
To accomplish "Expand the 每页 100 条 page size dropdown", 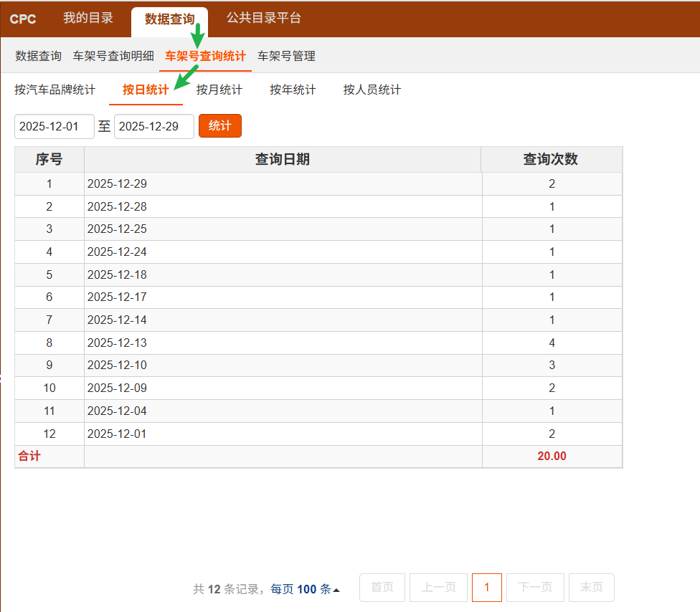I will (x=306, y=589).
